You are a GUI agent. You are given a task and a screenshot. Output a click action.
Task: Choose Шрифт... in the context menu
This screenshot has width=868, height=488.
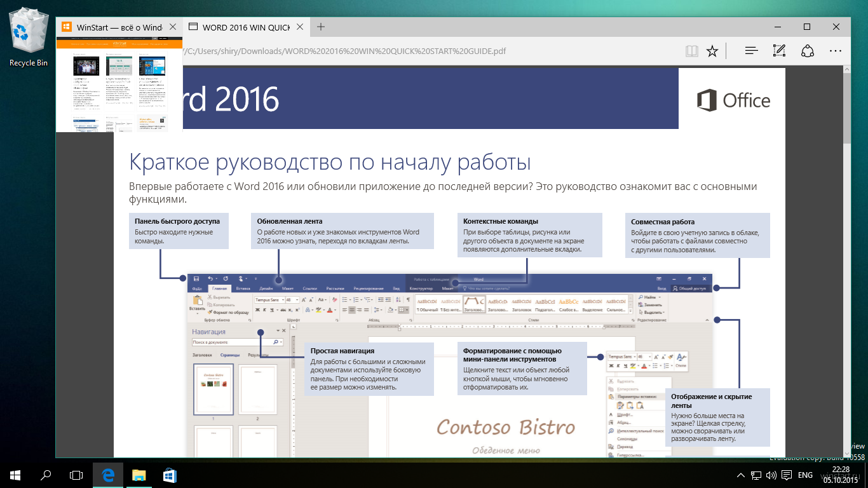coord(625,414)
